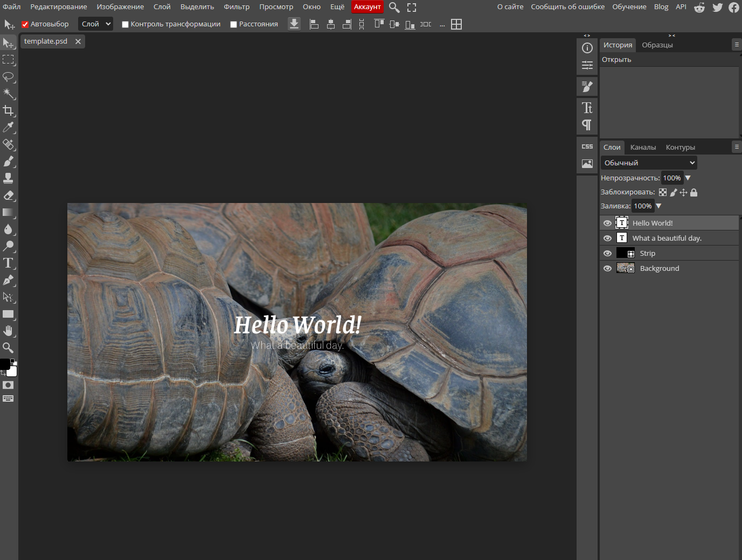Open the Слой auto-select dropdown
The width and height of the screenshot is (742, 560).
(x=96, y=24)
